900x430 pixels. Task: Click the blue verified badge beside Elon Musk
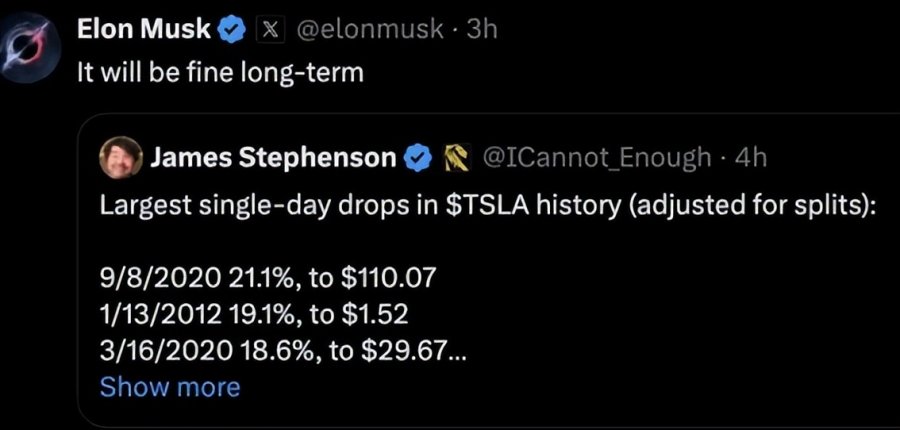231,31
